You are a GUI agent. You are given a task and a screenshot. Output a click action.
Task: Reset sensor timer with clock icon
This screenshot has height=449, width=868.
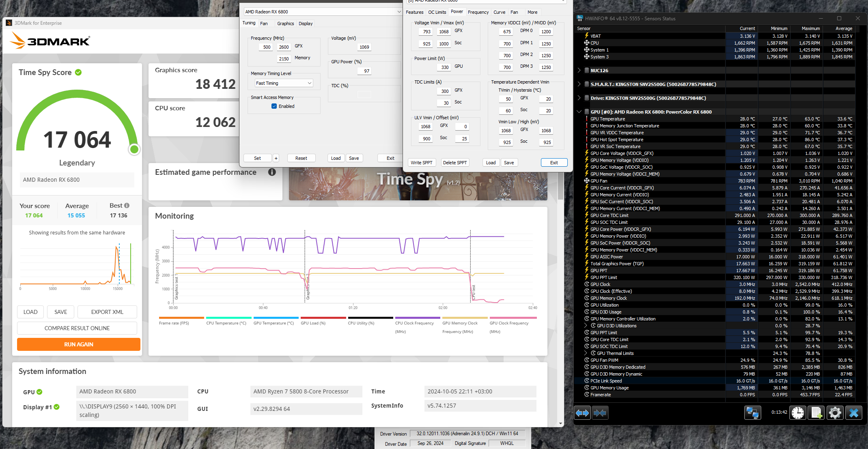(797, 413)
